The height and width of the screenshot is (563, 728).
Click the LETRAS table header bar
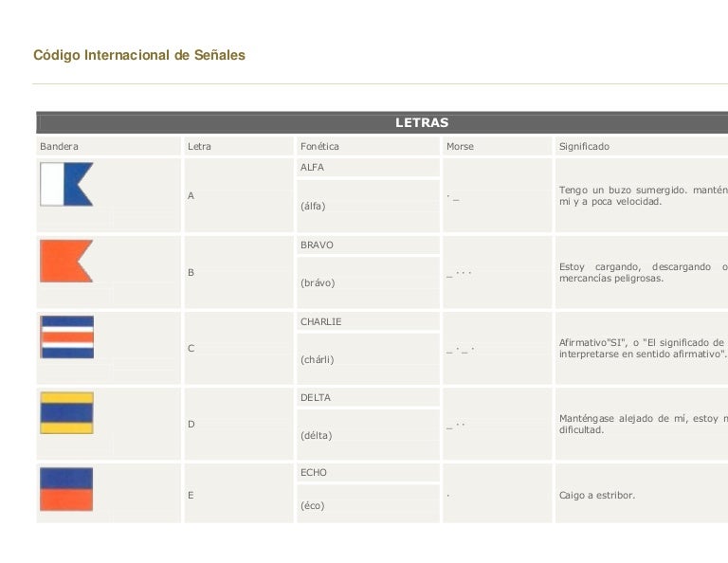click(x=421, y=123)
